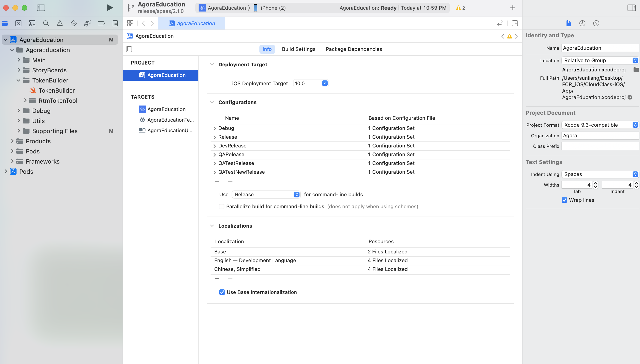Add a new configuration with plus button
Image resolution: width=640 pixels, height=364 pixels.
[x=217, y=182]
